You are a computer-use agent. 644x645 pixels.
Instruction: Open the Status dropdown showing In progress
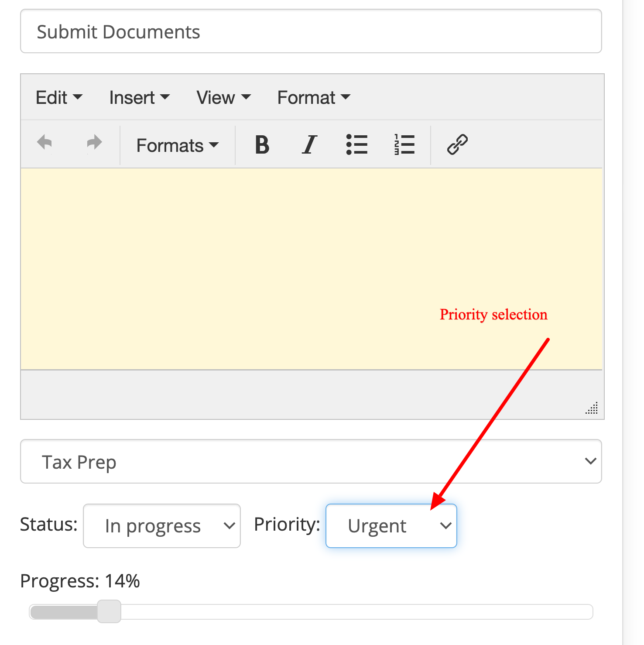[162, 526]
